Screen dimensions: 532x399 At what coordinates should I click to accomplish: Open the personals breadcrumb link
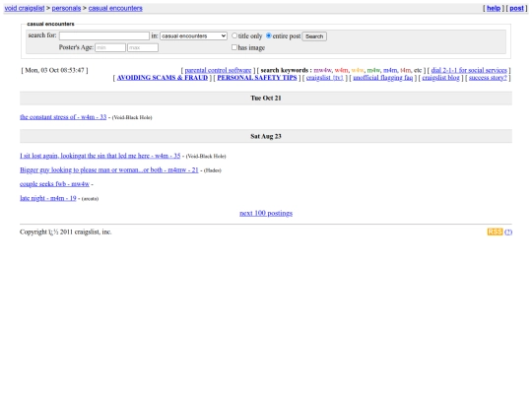[x=66, y=8]
